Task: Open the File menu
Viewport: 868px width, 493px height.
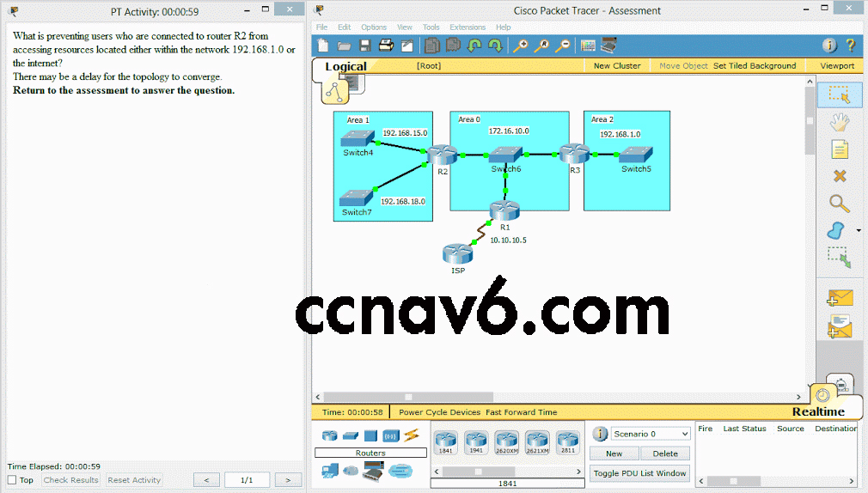Action: click(322, 27)
